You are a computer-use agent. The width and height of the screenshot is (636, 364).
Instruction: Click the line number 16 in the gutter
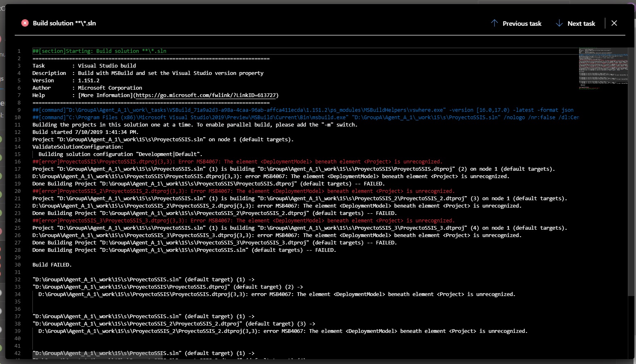point(18,161)
